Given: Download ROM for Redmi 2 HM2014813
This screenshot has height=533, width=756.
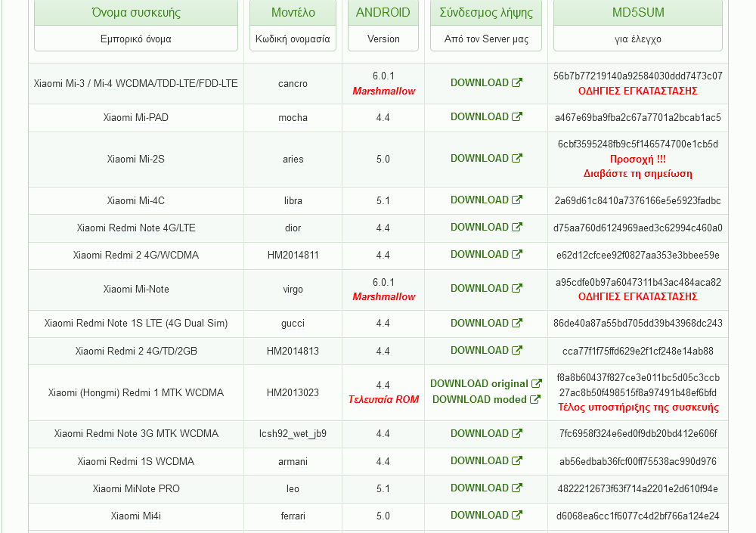Looking at the screenshot, I should pyautogui.click(x=479, y=351).
